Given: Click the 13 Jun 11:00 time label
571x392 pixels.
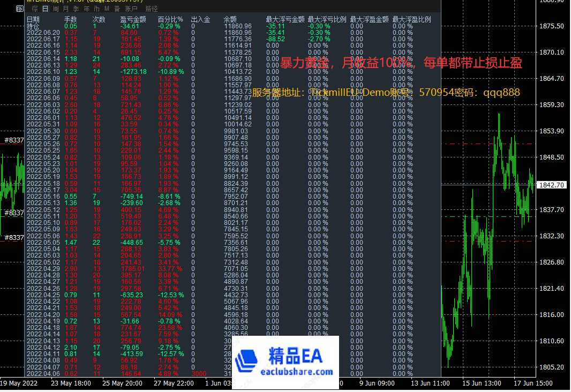Looking at the screenshot, I should (431, 383).
